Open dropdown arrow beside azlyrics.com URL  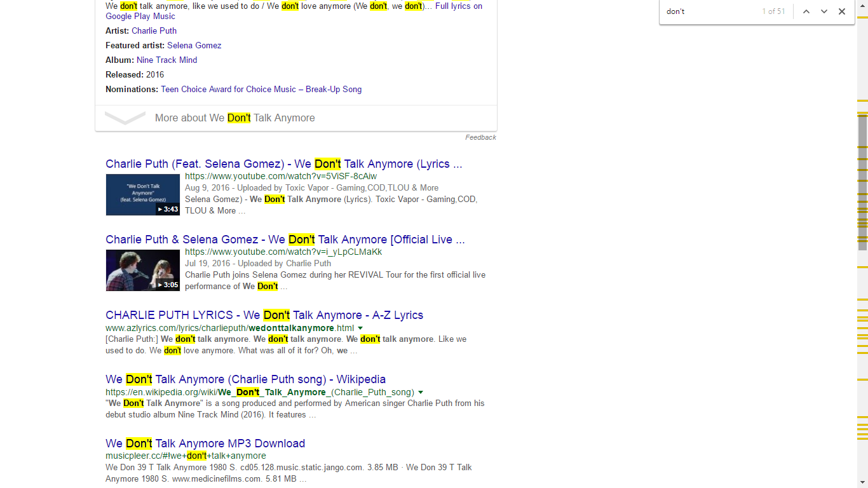pyautogui.click(x=360, y=329)
